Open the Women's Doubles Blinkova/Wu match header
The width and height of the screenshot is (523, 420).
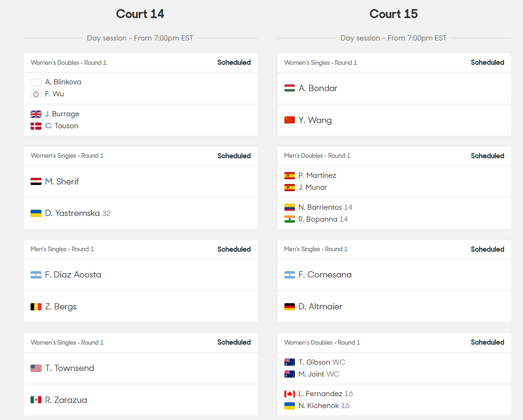tap(140, 62)
